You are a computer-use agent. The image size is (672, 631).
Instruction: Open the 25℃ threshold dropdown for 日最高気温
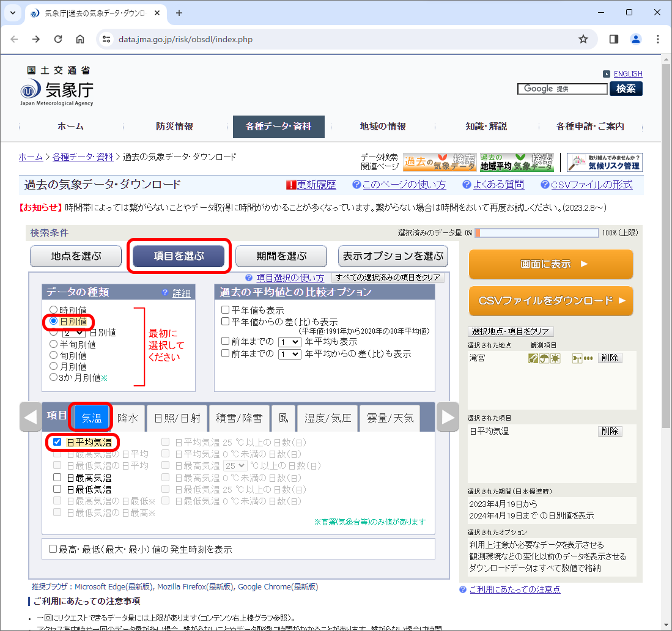click(235, 465)
